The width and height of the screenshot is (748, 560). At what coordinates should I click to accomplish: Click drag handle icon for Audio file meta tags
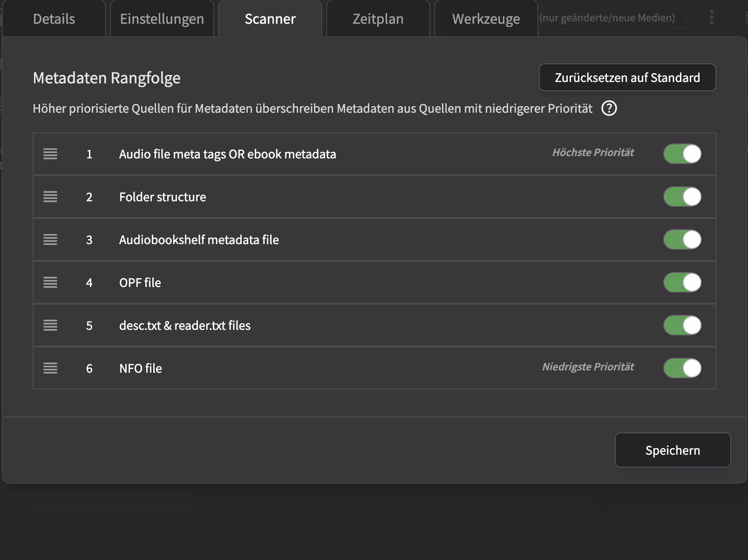[x=50, y=154]
